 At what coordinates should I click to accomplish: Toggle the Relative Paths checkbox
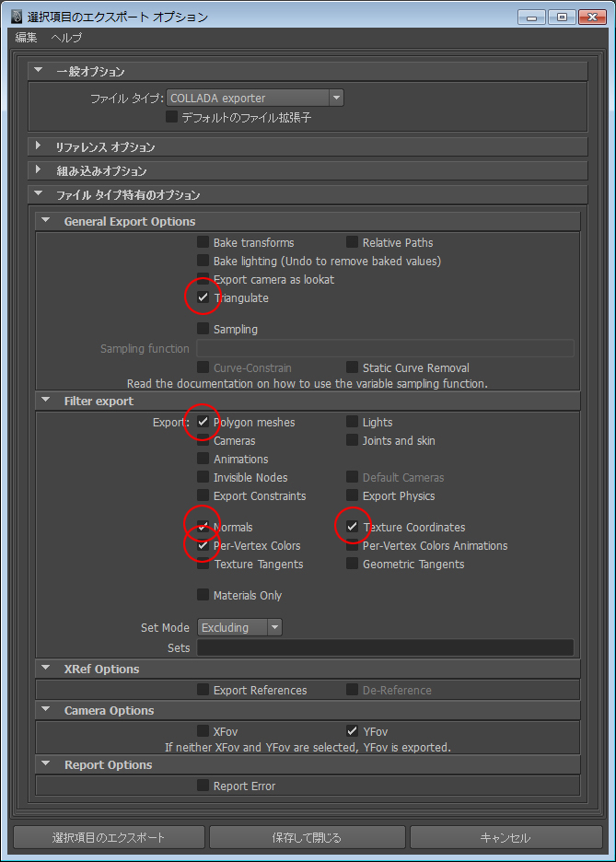click(352, 242)
